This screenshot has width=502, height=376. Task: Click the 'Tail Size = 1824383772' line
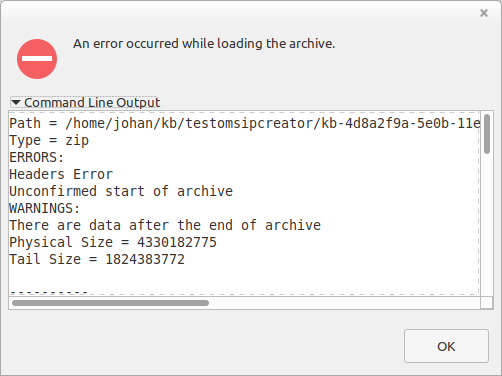click(x=97, y=259)
